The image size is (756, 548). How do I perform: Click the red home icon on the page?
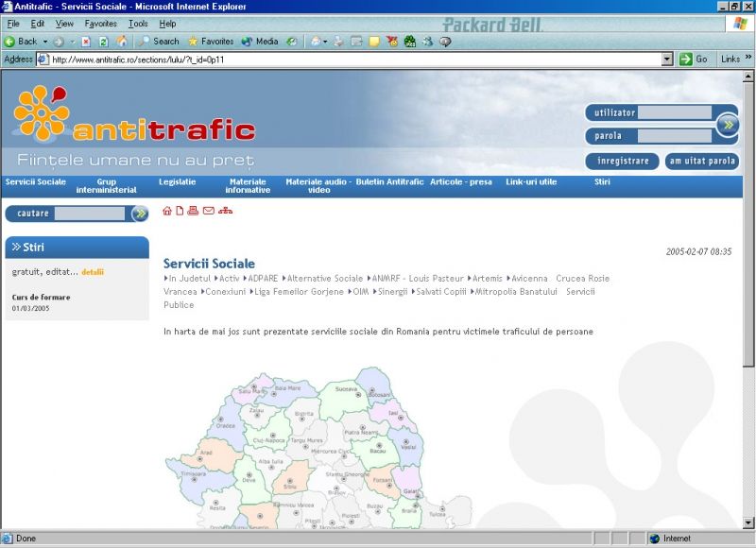167,210
